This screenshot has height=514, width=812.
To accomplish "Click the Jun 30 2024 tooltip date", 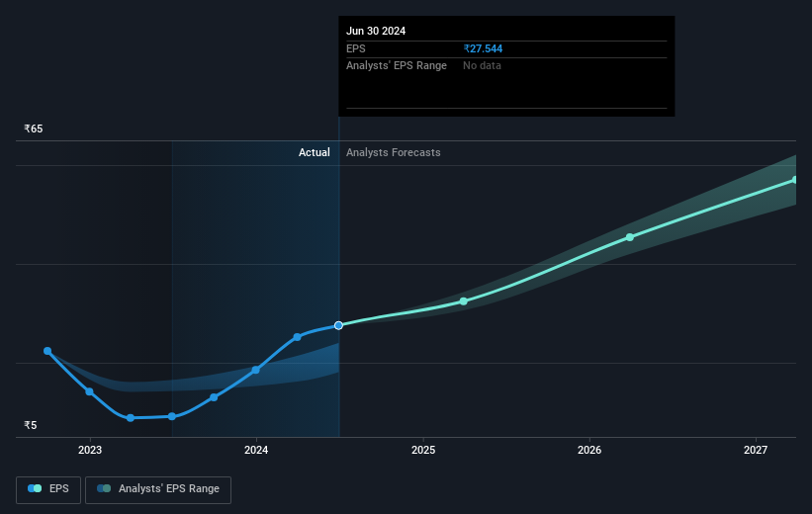I will coord(376,31).
